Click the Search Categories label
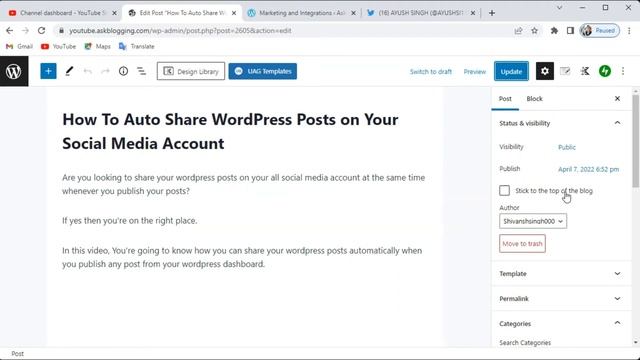640x360 pixels. pos(525,343)
